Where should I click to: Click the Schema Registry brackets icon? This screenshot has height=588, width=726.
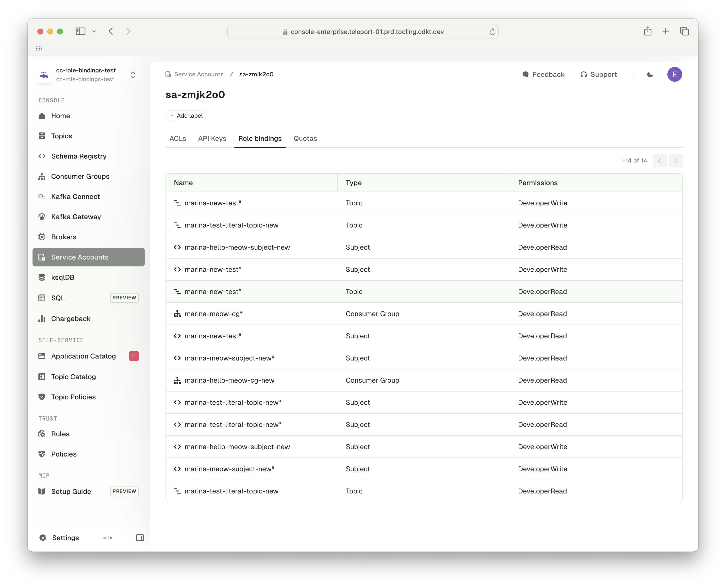(42, 156)
